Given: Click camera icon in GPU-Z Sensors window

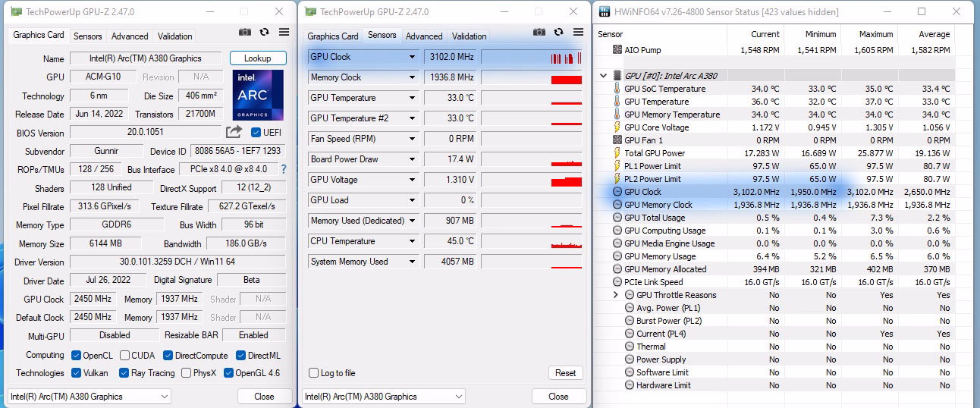Looking at the screenshot, I should (x=539, y=32).
